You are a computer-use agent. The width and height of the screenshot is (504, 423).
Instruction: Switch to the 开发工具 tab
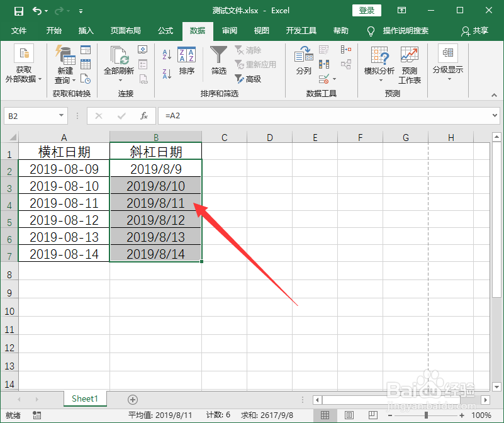coord(301,31)
